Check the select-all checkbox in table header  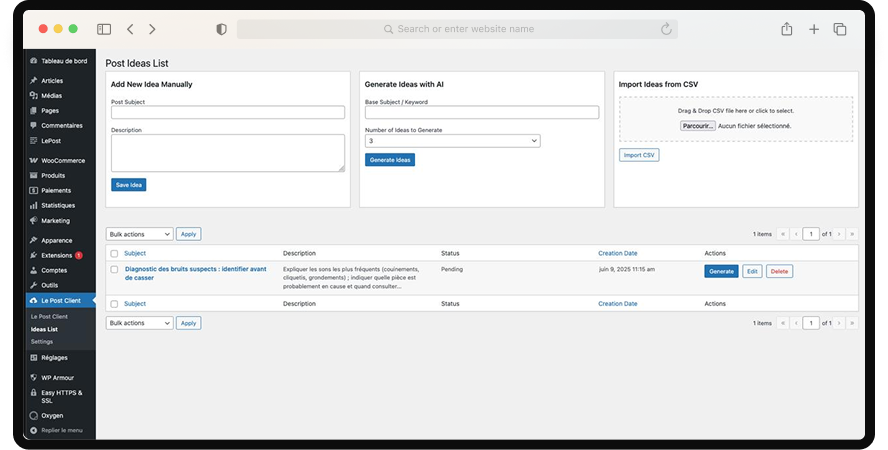tap(114, 254)
